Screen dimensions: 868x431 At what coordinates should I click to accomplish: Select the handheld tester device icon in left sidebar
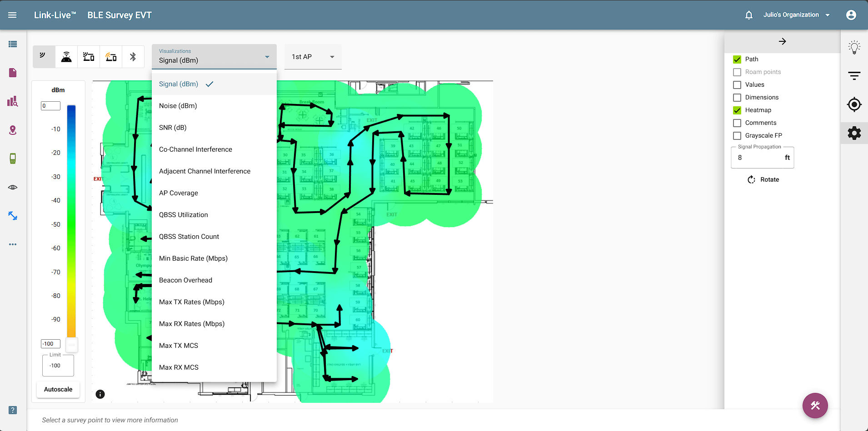(x=12, y=159)
